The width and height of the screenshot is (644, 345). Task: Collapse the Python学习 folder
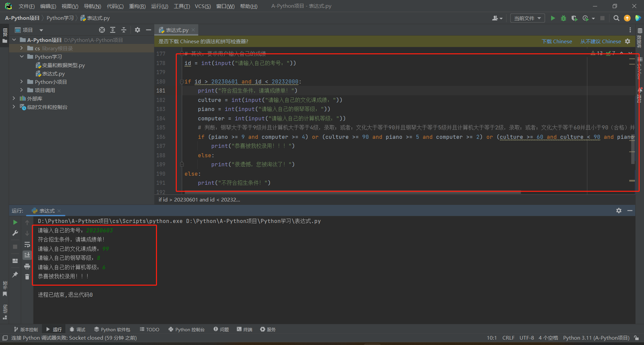pyautogui.click(x=21, y=57)
